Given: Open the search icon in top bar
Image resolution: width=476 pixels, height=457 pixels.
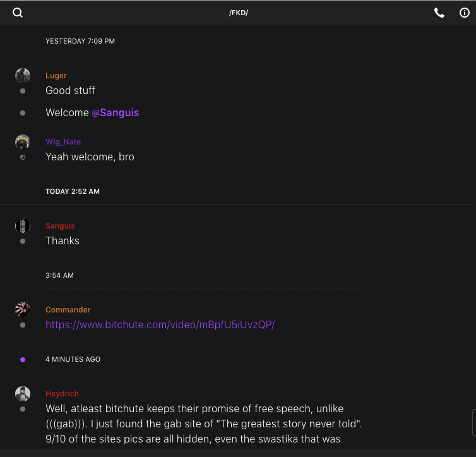Looking at the screenshot, I should (x=18, y=13).
